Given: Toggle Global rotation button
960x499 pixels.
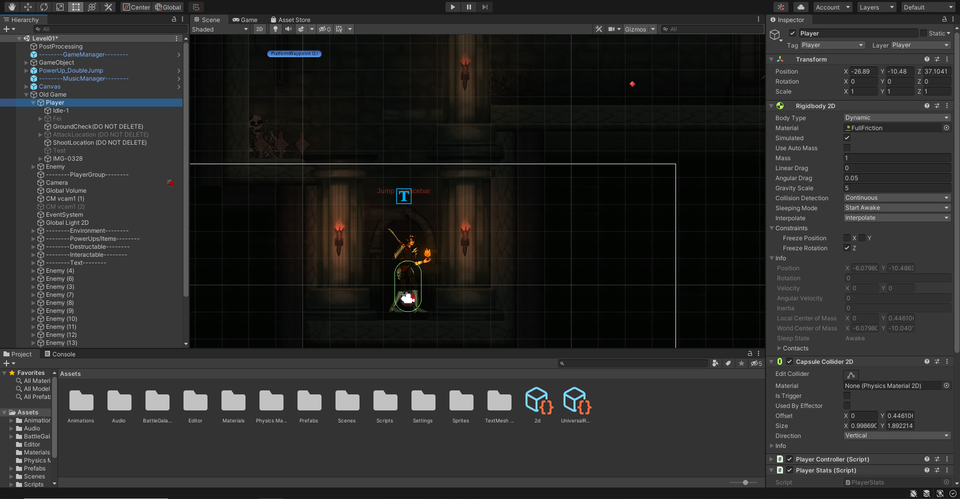Looking at the screenshot, I should (x=168, y=7).
